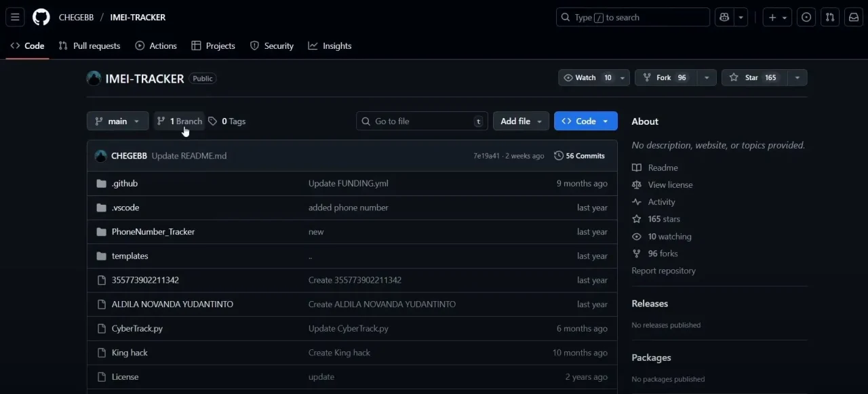
Task: Open 'Create King hack' commit message
Action: tap(340, 353)
